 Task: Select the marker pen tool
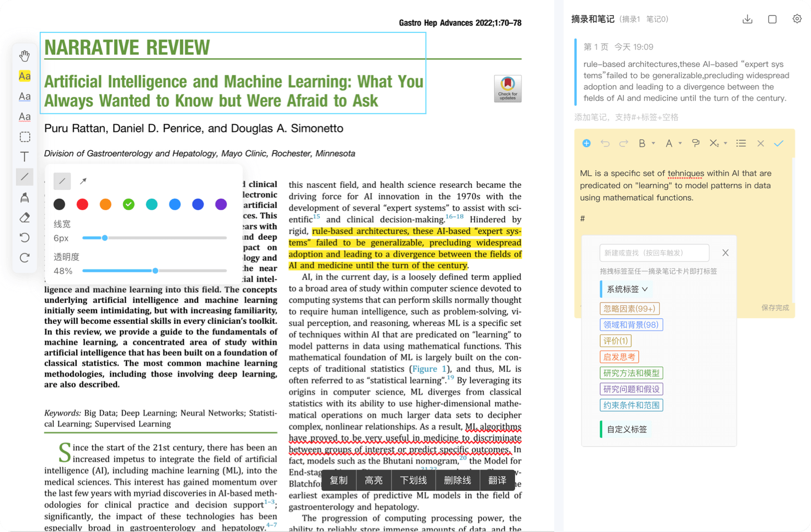(25, 197)
